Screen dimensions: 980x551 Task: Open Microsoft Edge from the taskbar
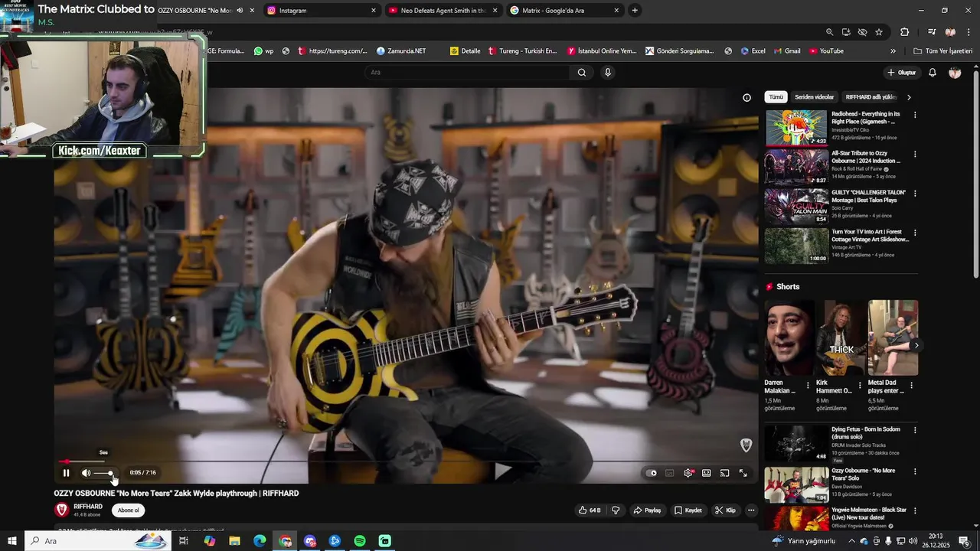pos(260,541)
